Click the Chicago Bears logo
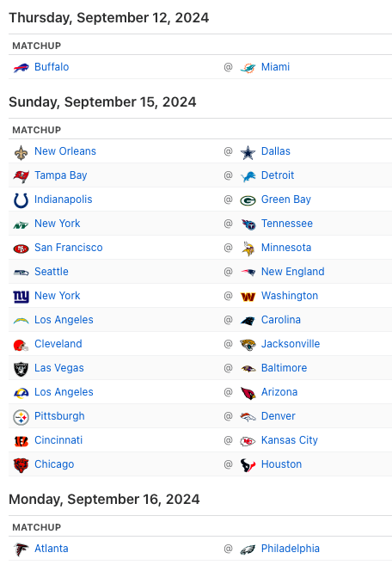Screen dimensions: 392x571 pyautogui.click(x=21, y=465)
